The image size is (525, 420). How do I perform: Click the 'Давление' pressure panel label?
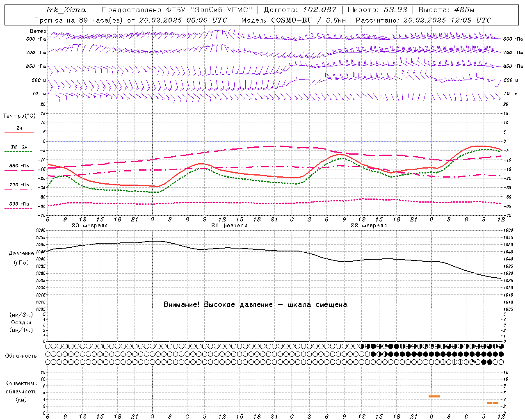tap(21, 253)
